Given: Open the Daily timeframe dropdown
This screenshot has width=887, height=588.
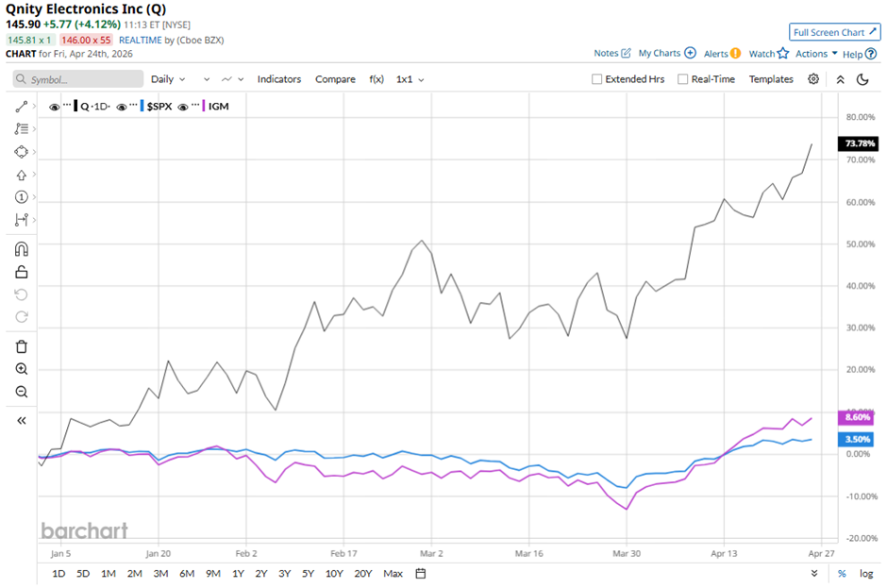Looking at the screenshot, I should pyautogui.click(x=168, y=79).
